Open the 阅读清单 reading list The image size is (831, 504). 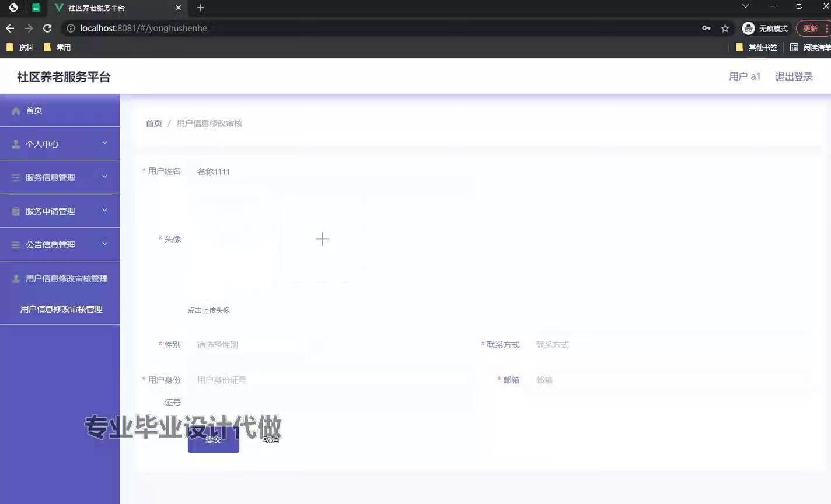810,47
